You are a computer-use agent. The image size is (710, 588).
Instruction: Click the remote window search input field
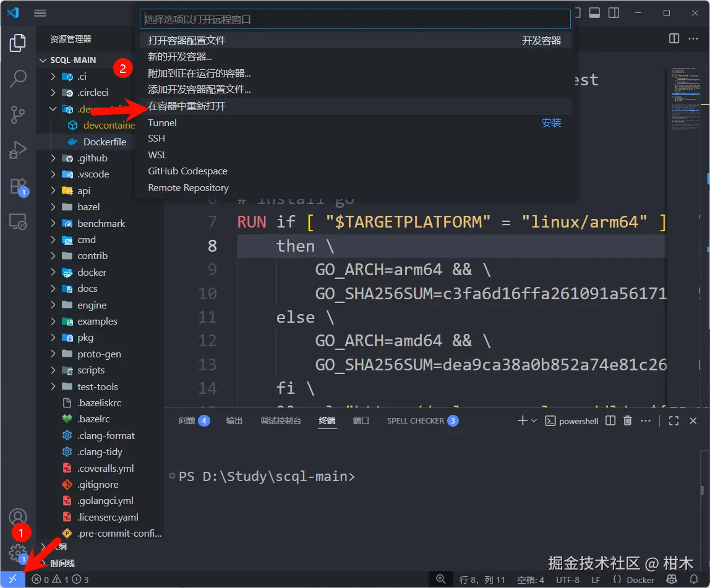(355, 19)
